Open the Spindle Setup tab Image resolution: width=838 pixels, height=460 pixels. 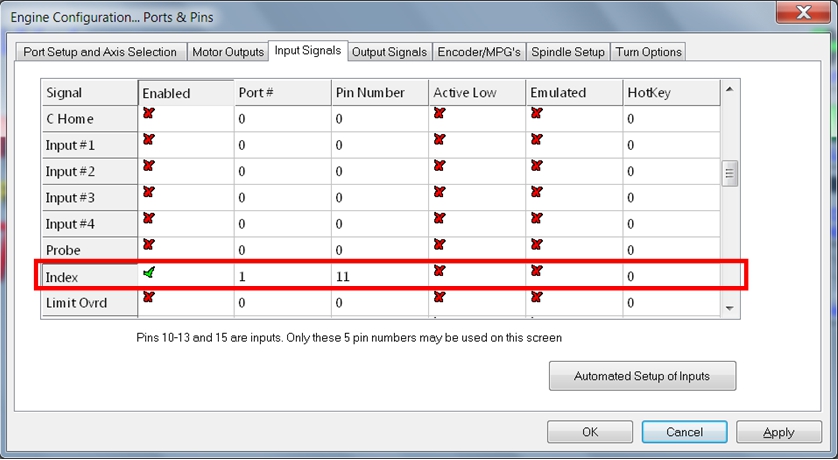[x=567, y=52]
